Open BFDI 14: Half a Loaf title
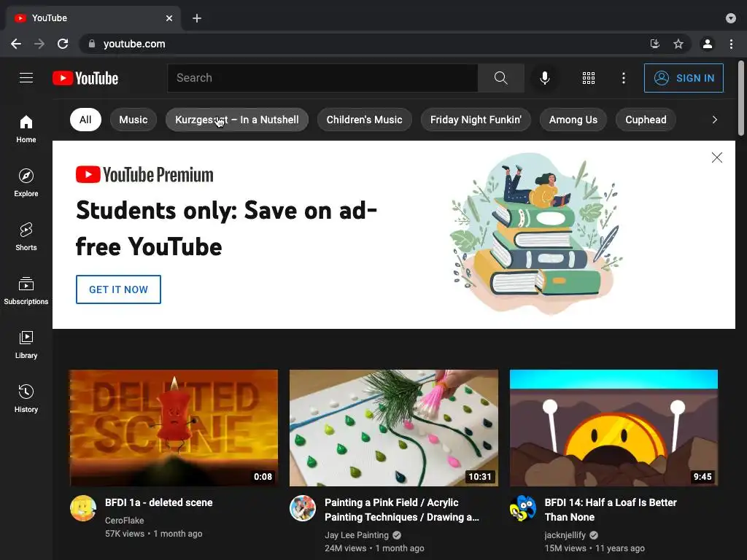747x560 pixels. point(611,510)
